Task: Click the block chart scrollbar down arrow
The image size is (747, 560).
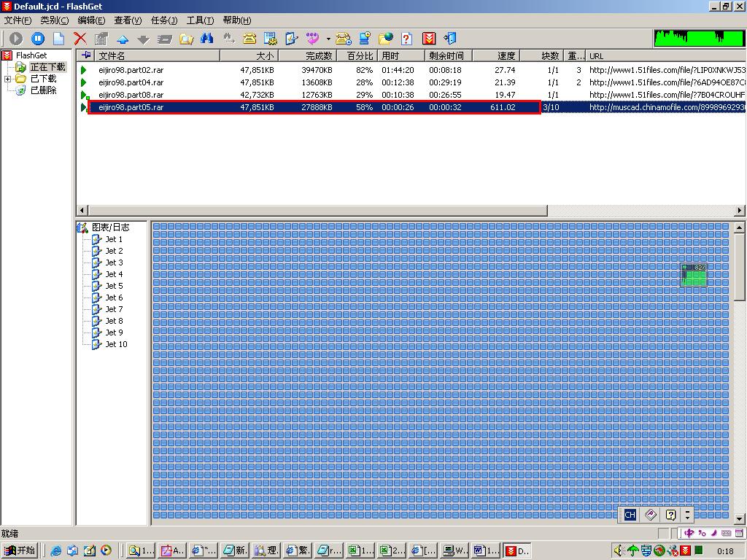Action: [x=740, y=519]
